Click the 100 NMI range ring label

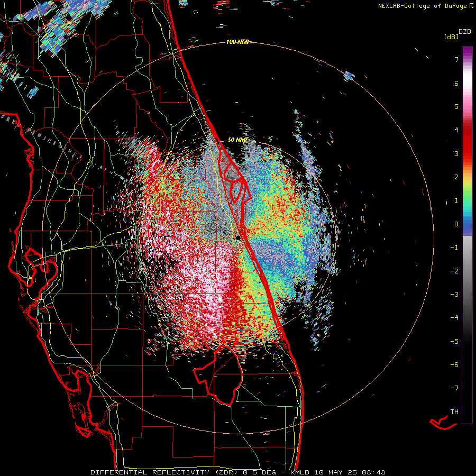(x=237, y=42)
